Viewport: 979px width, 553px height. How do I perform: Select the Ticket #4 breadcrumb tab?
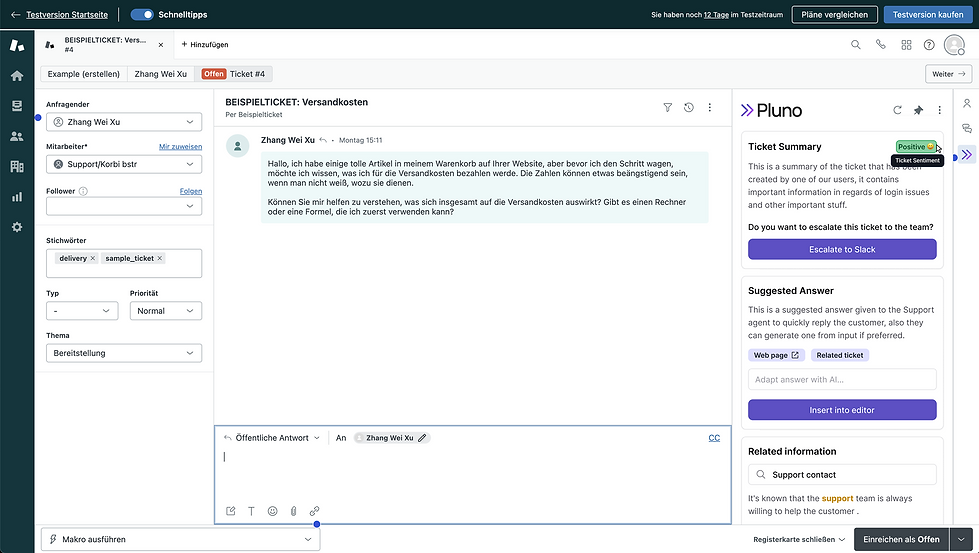(234, 74)
